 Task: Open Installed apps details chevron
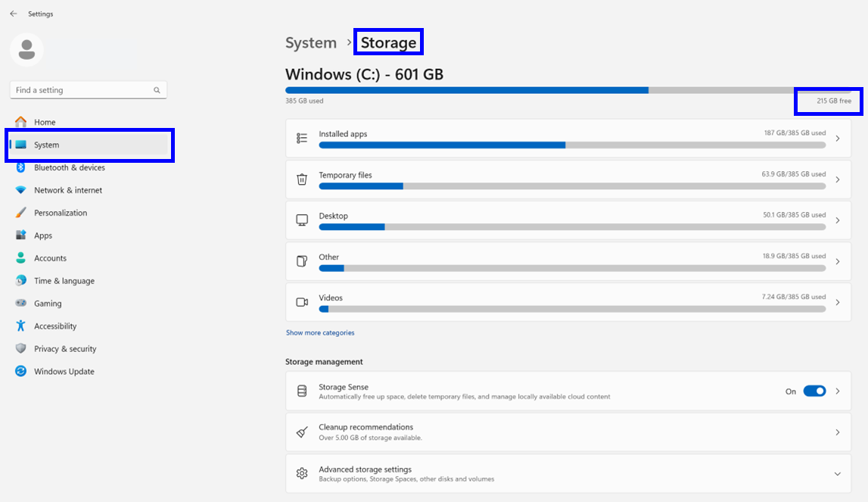coord(837,139)
